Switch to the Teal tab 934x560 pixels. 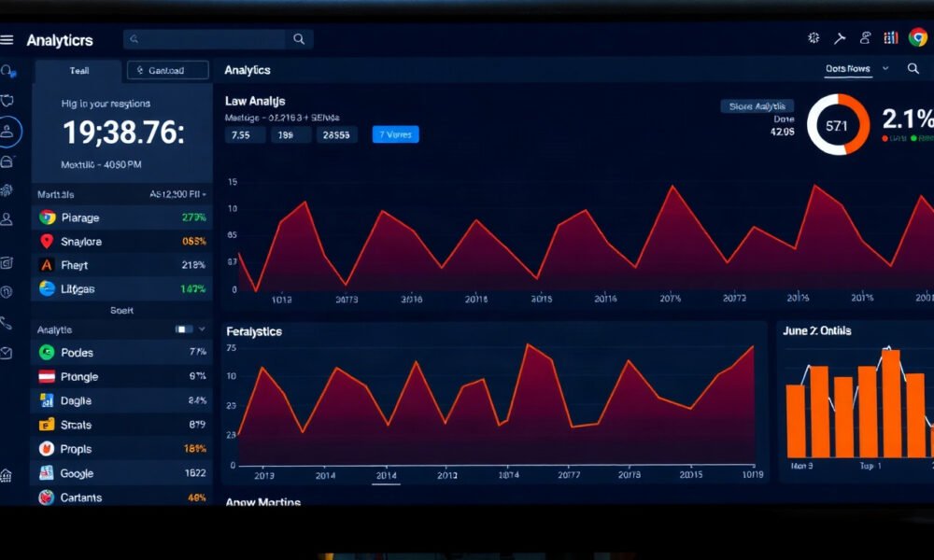point(78,71)
